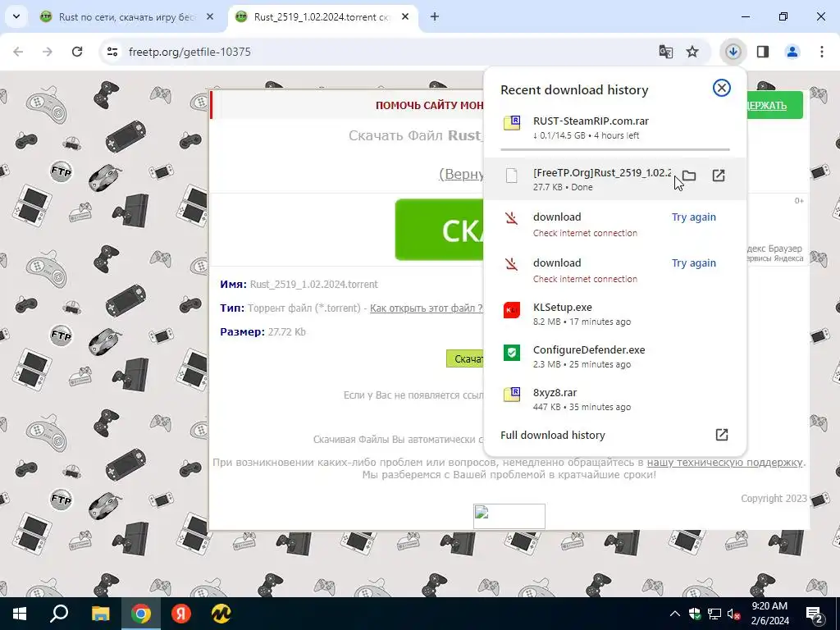Open network tray icon

click(x=714, y=614)
